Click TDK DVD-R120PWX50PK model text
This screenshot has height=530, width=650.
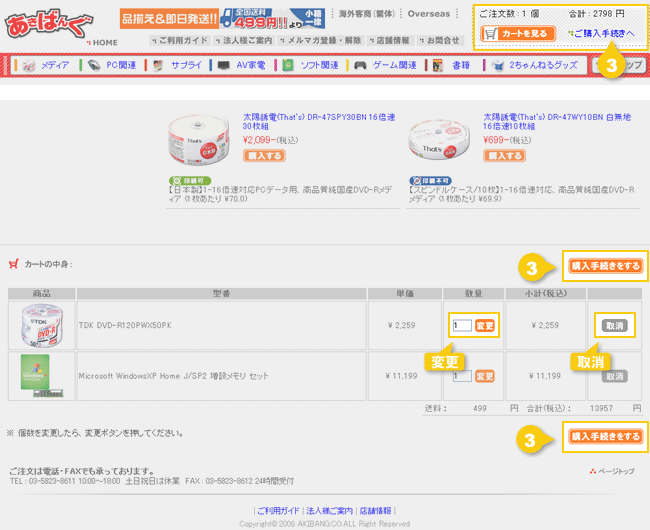pos(125,325)
